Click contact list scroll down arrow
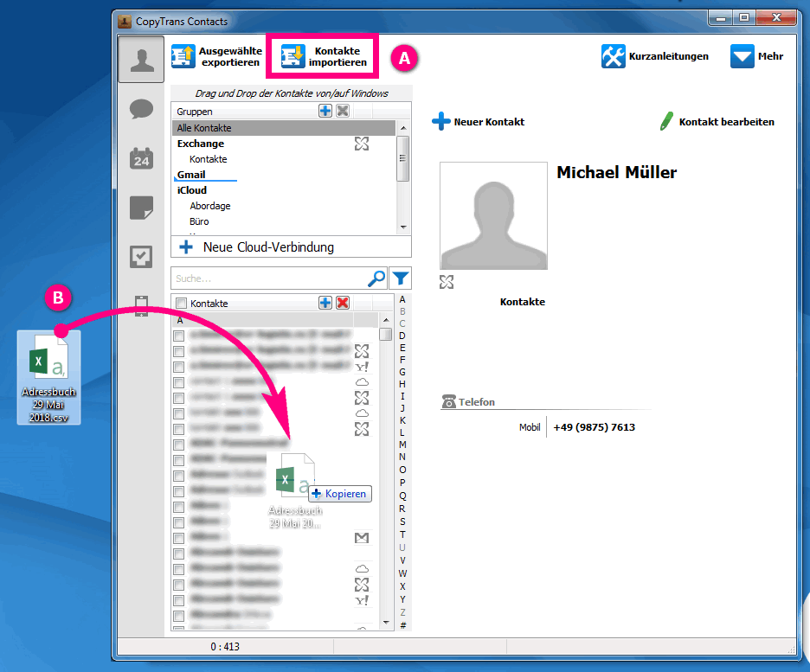 386,623
